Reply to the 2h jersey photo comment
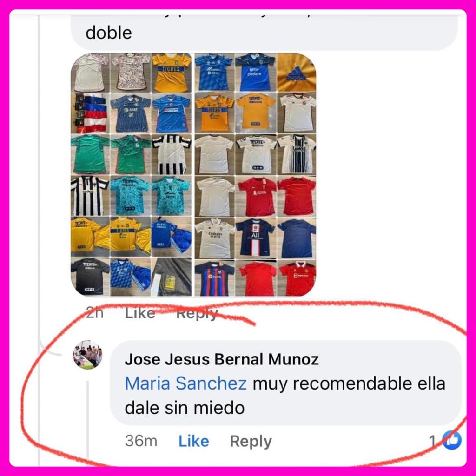This screenshot has height=476, width=476. 197,313
